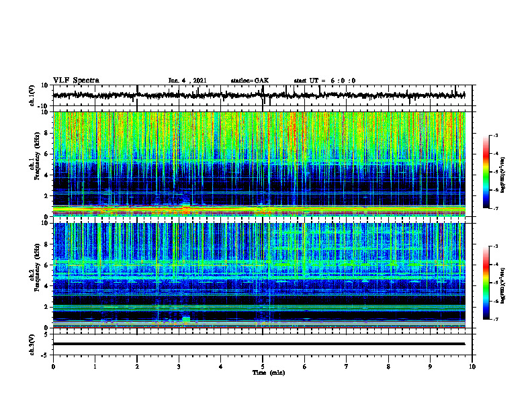Click the time axis tick label "8"
The width and height of the screenshot is (532, 411).
point(388,367)
